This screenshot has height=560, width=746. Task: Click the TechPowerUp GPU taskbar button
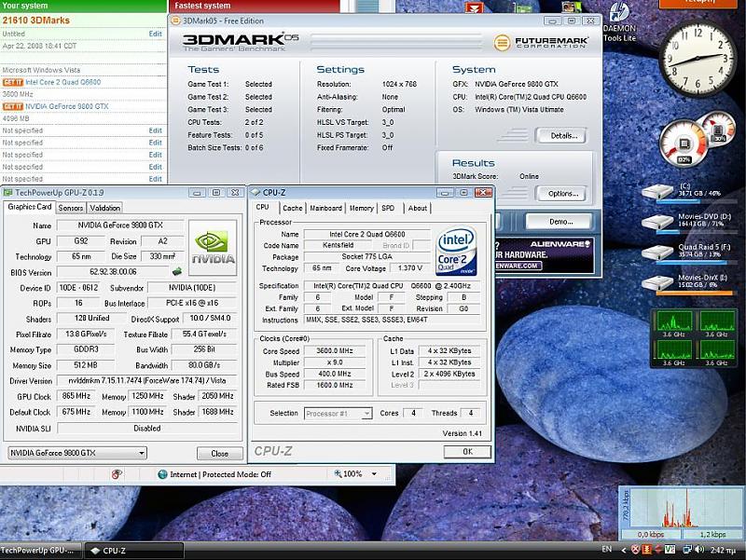pos(40,551)
